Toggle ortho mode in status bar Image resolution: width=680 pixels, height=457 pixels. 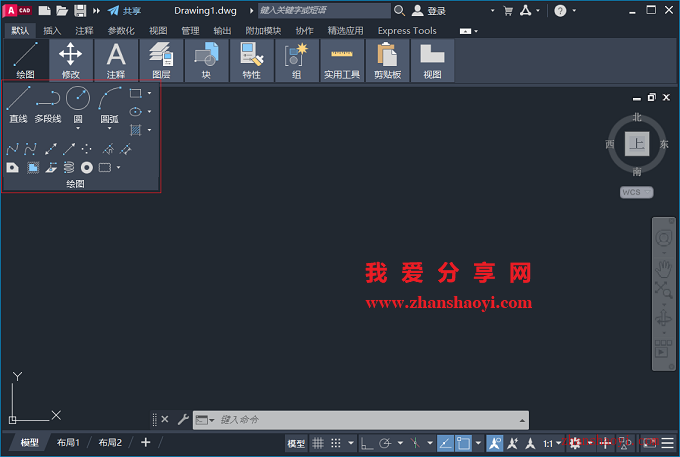click(x=367, y=443)
